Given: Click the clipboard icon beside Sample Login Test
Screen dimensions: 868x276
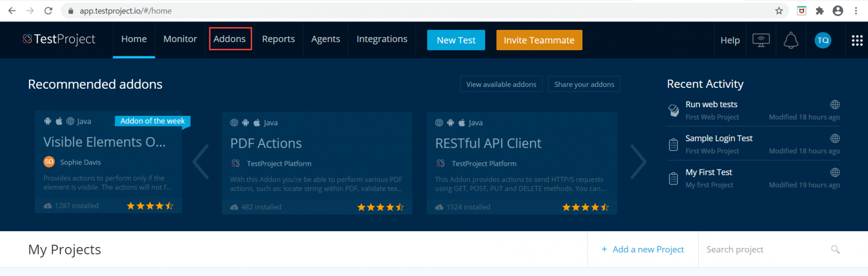Looking at the screenshot, I should coord(673,144).
